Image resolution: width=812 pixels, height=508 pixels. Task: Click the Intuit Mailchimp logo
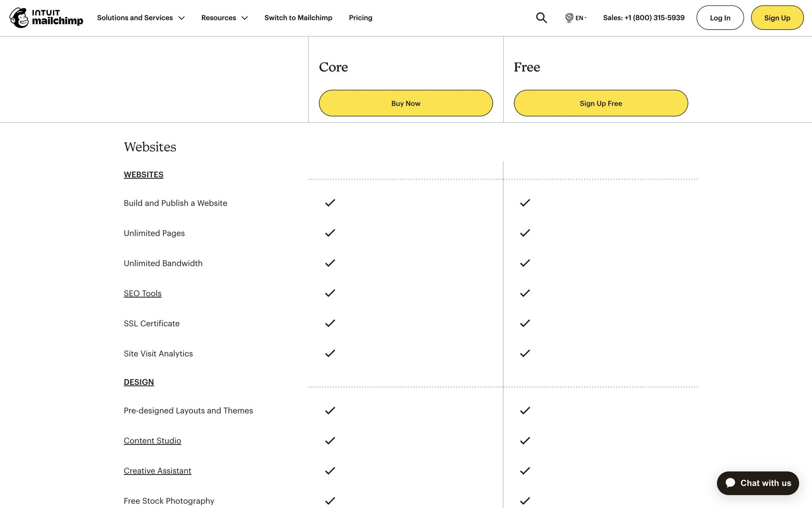click(47, 18)
